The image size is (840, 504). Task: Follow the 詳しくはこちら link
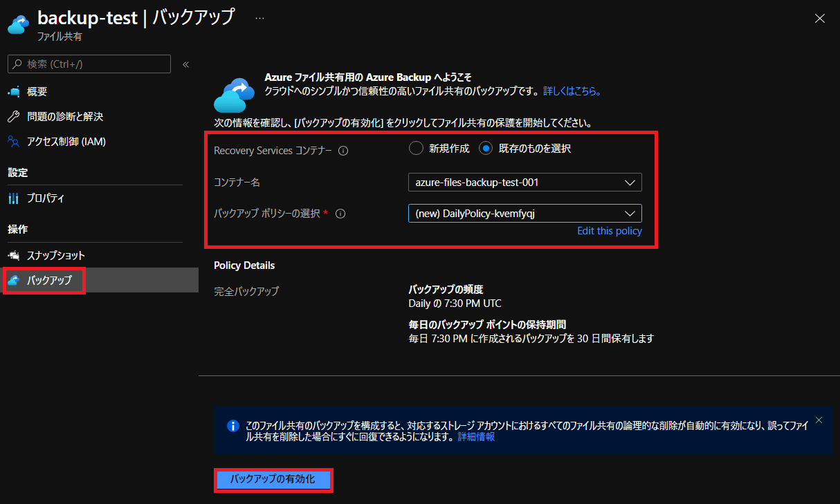572,91
